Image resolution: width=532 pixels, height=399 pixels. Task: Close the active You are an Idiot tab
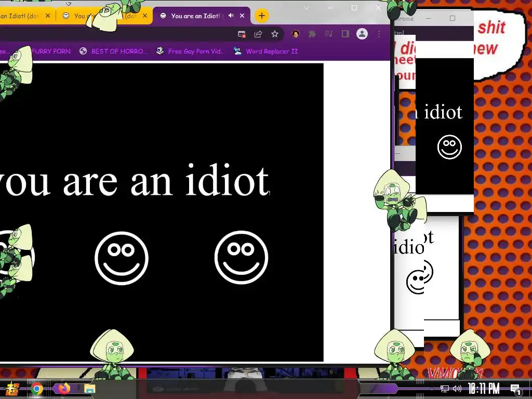point(242,16)
